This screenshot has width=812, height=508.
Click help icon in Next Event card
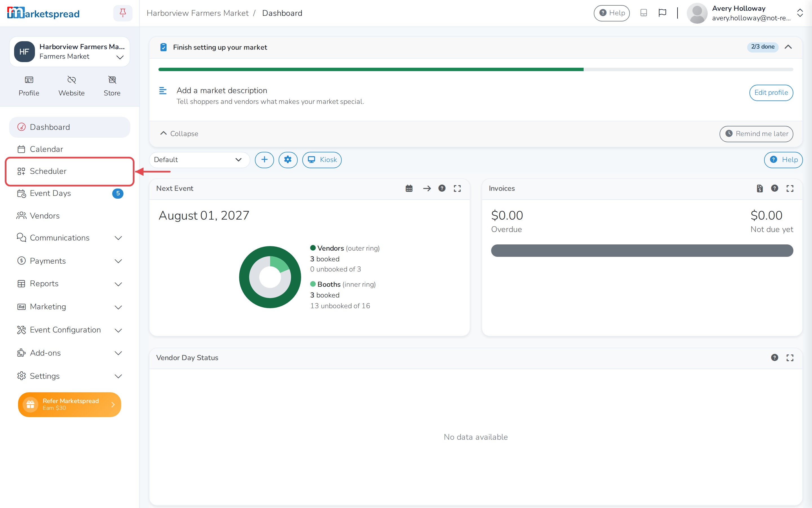(442, 189)
